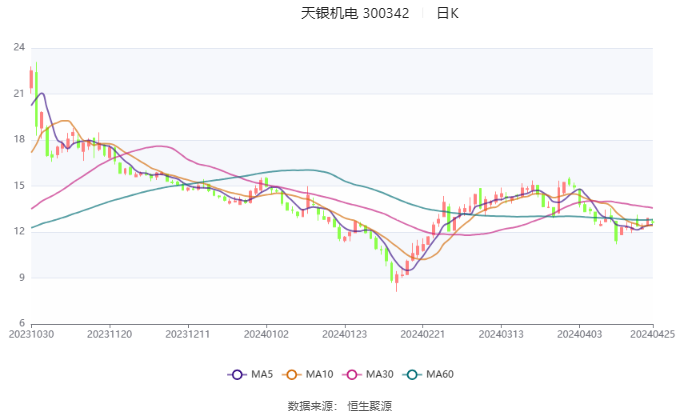680x413 pixels.
Task: Click the orange MA10 legend marker
Action: [x=293, y=374]
